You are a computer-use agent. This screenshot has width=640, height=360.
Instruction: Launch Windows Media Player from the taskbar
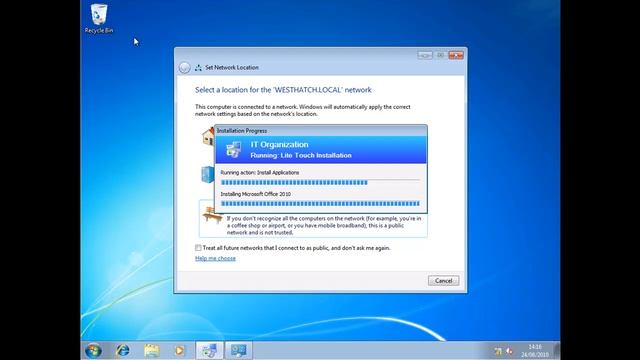pos(179,351)
